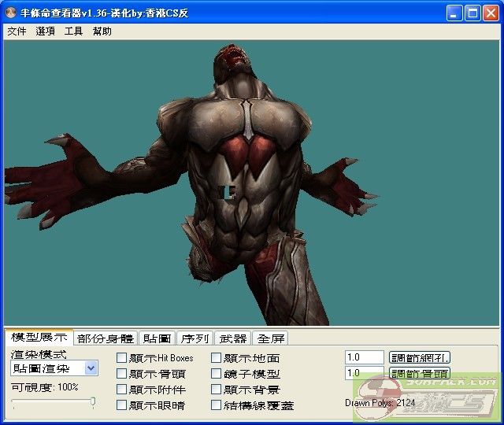Viewport: 504px width, 425px height.
Task: Switch to the 部份身體 tab
Action: coord(106,338)
